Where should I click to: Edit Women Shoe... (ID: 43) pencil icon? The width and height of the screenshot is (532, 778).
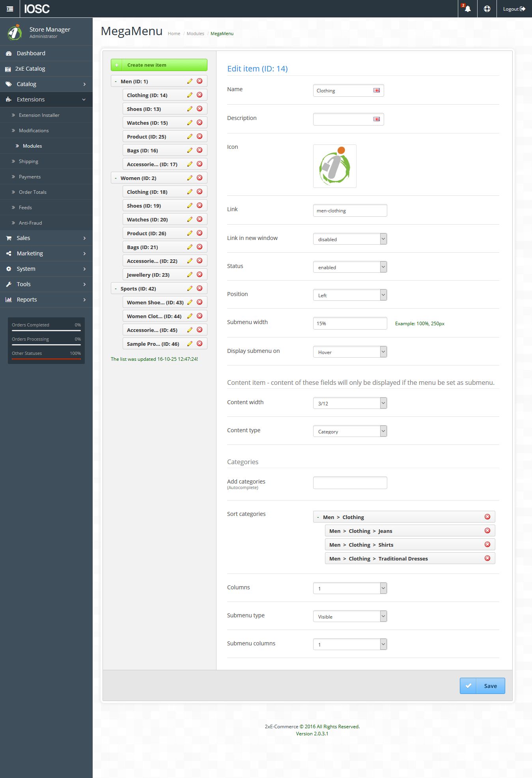[190, 302]
